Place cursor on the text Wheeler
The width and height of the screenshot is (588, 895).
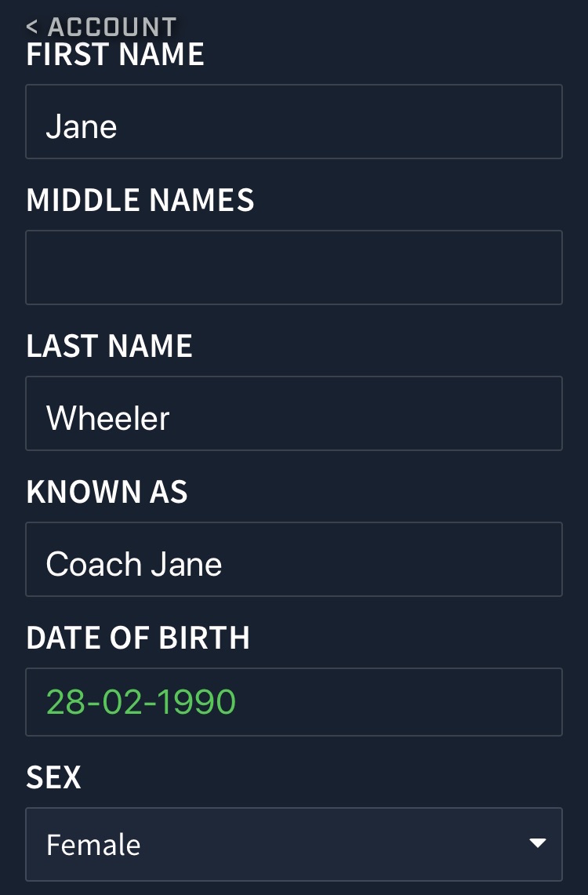click(x=107, y=418)
